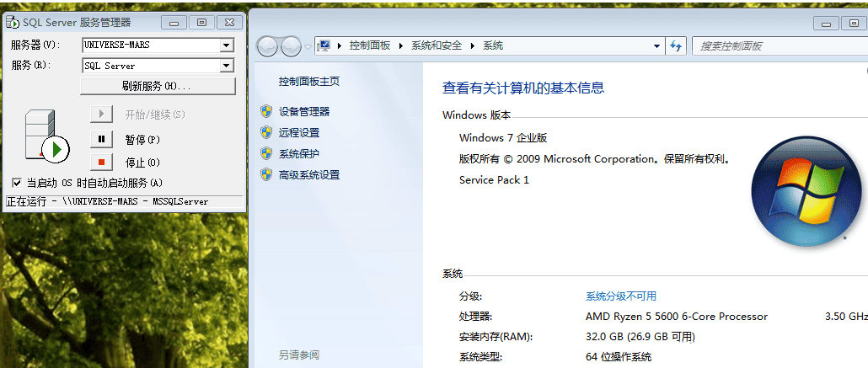868x368 pixels.
Task: Click SQL Server Service Manager title icon
Action: 12,23
